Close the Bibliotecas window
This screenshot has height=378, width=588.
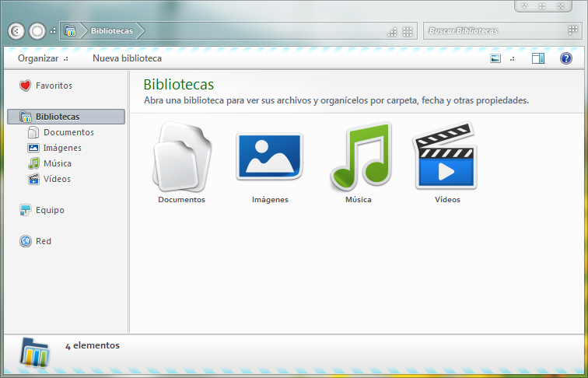pyautogui.click(x=561, y=5)
